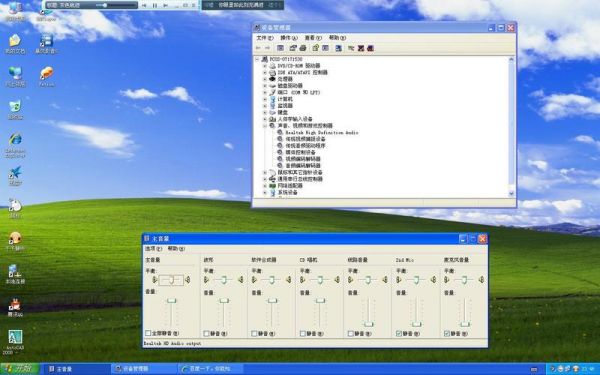Click the Print icon in Device Manager toolbar
The height and width of the screenshot is (375, 600).
(x=303, y=48)
